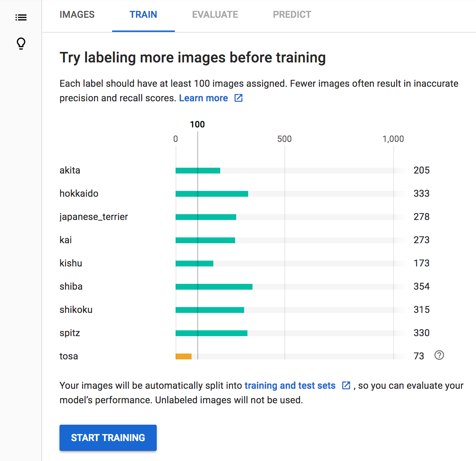Click the green shiba bar
Screen dimensions: 476x461
click(x=214, y=287)
